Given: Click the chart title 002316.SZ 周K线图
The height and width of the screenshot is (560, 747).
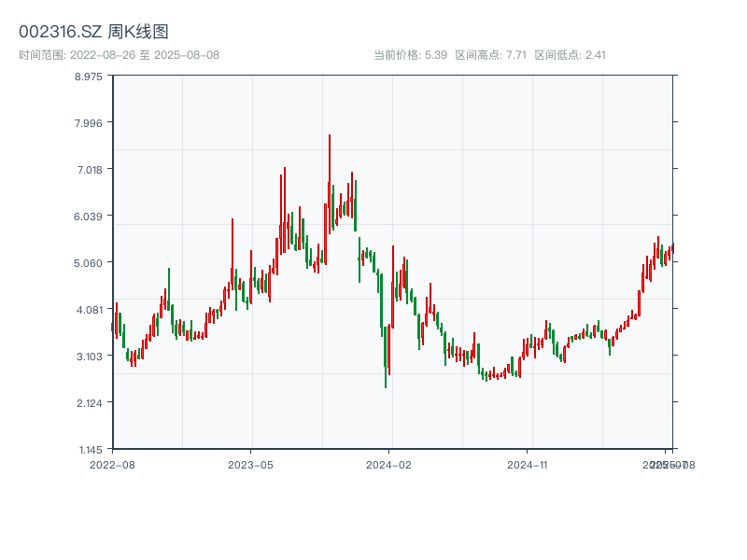Looking at the screenshot, I should coord(93,32).
